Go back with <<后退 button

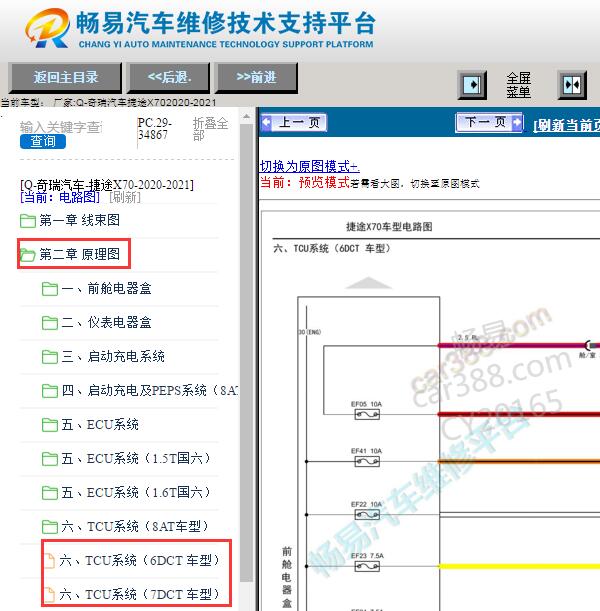(x=169, y=78)
